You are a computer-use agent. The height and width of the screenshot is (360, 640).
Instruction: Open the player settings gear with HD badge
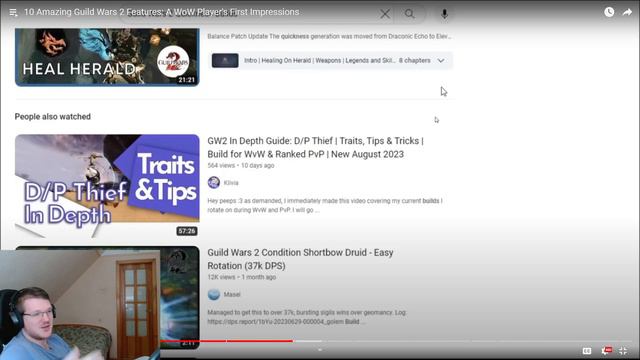(x=606, y=351)
